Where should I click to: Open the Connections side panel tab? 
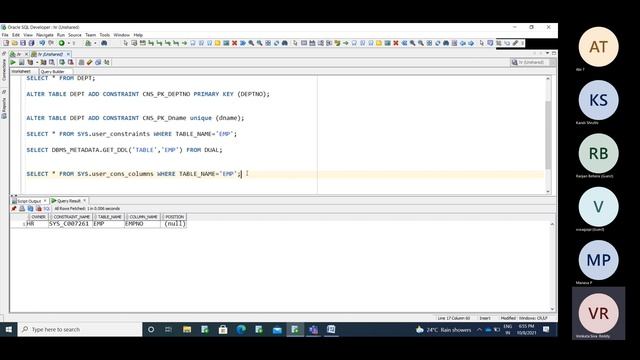tap(4, 69)
